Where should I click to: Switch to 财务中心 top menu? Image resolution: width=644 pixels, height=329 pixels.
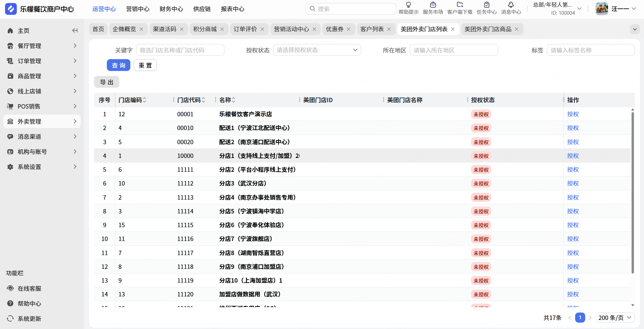tap(171, 9)
